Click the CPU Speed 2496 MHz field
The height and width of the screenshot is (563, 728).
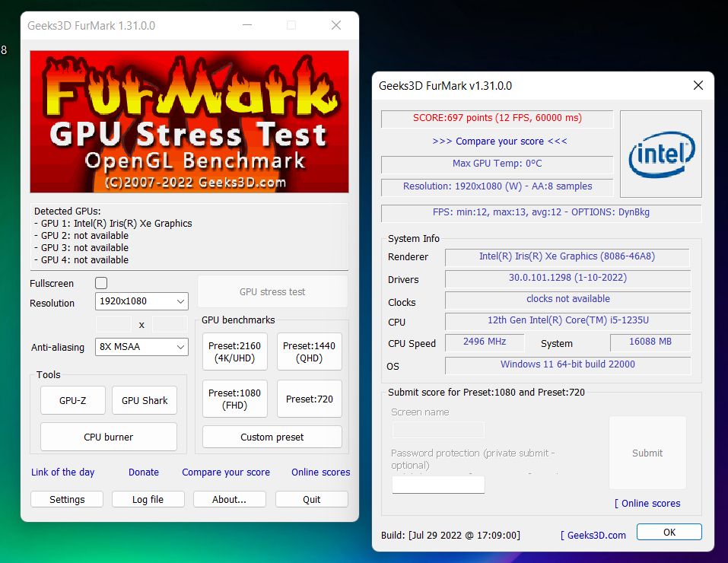click(485, 342)
